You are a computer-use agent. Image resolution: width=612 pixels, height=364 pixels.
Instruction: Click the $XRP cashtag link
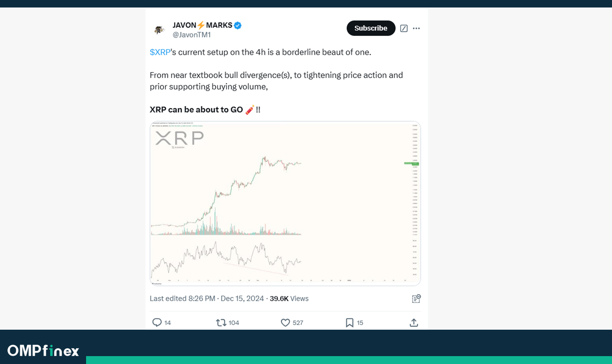[x=160, y=52]
